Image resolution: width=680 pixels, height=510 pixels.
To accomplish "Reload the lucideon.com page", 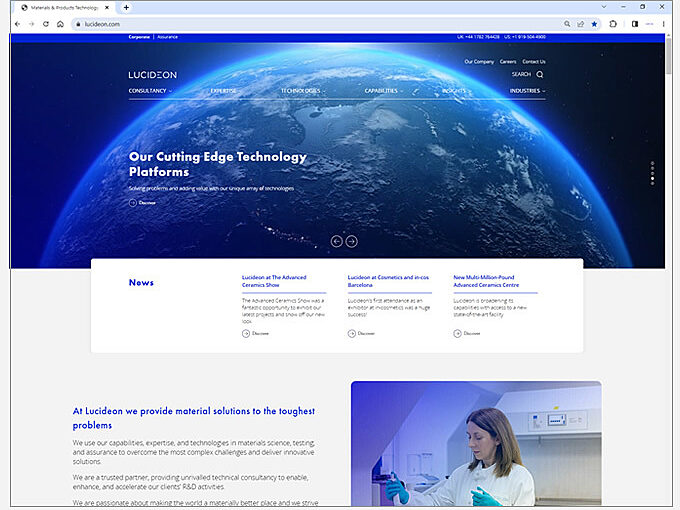I will 46,24.
